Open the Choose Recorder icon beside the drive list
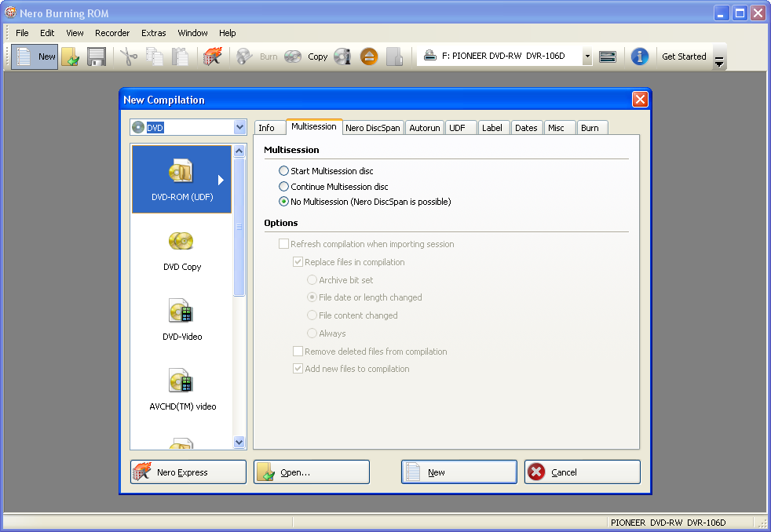The height and width of the screenshot is (532, 771). pos(608,56)
